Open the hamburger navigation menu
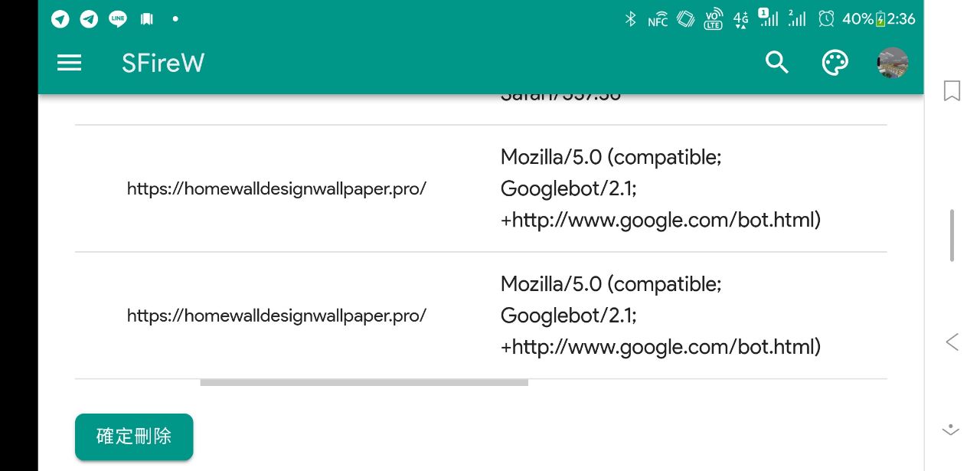This screenshot has height=471, width=980. tap(69, 63)
